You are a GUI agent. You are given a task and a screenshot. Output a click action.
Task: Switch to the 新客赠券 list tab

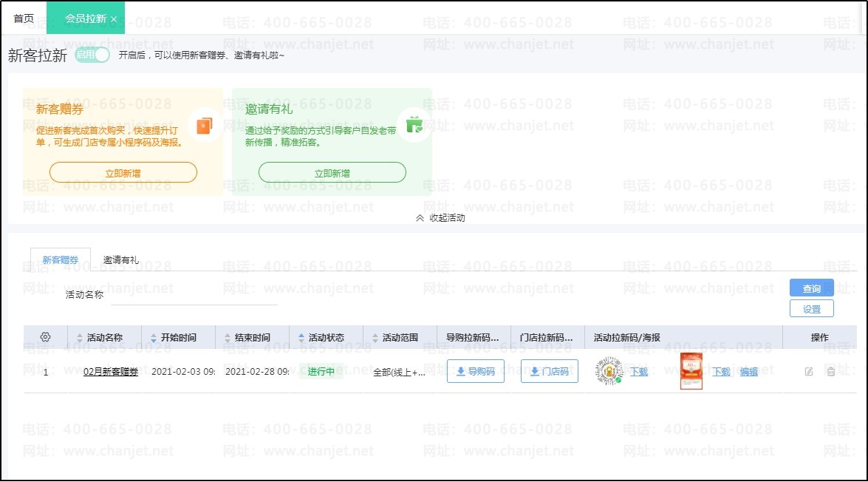pyautogui.click(x=61, y=259)
